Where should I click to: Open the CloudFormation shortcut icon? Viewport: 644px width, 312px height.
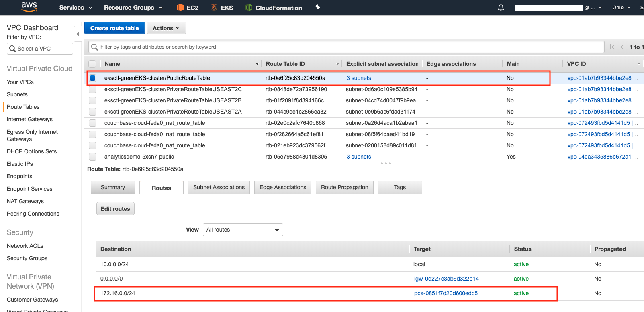click(249, 8)
